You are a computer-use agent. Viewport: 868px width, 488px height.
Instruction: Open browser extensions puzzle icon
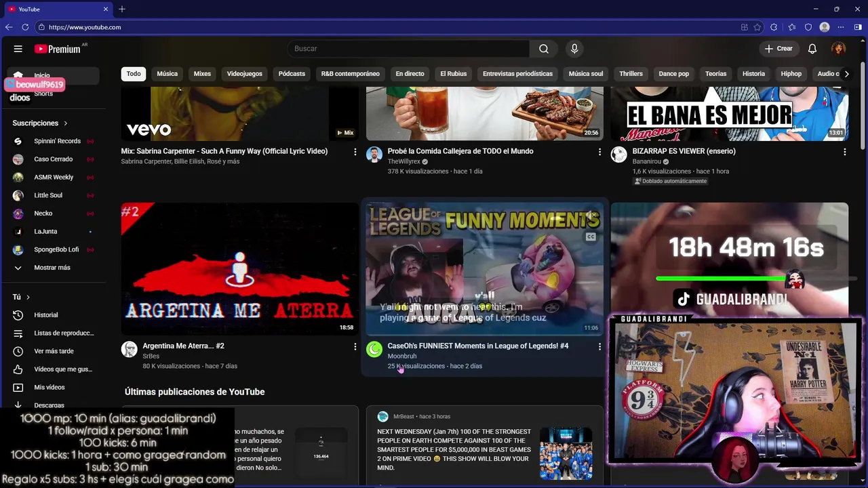coord(774,27)
